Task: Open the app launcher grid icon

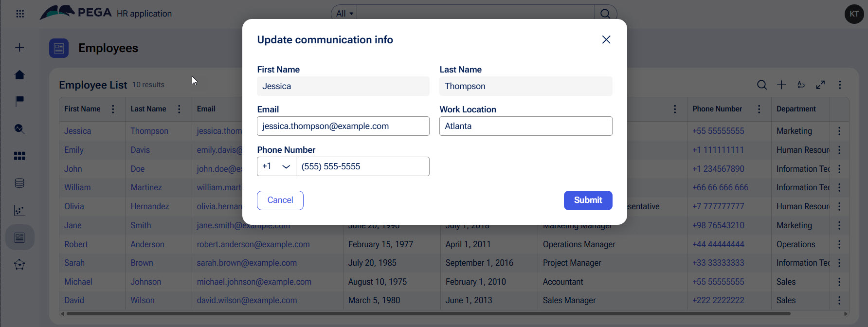Action: click(x=20, y=14)
